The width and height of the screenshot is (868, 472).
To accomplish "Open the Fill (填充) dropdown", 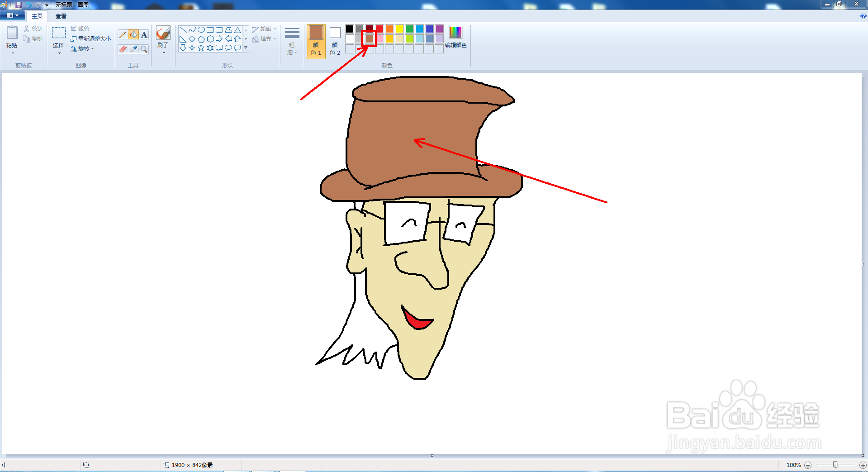I will click(x=264, y=39).
